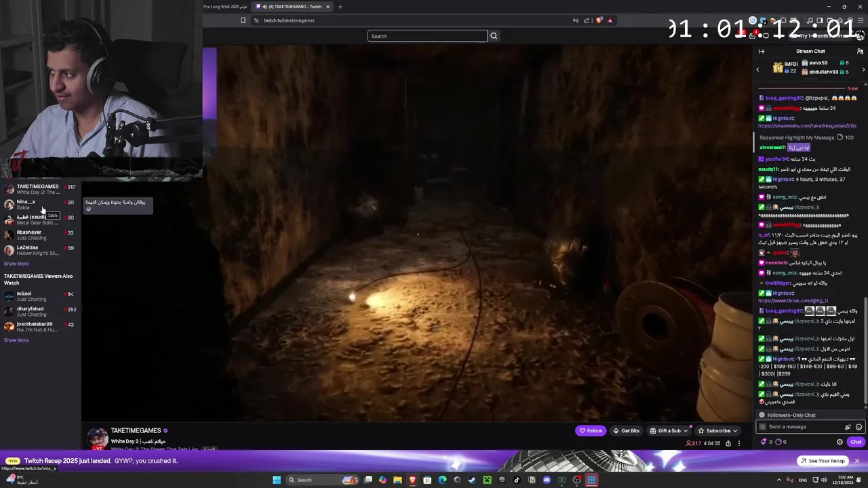The width and height of the screenshot is (868, 488).
Task: Open libashayar Just Chatting channel
Action: pos(39,235)
